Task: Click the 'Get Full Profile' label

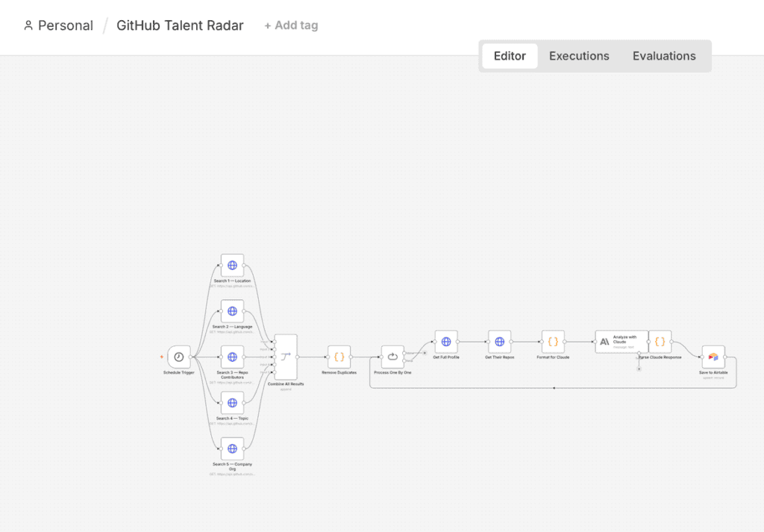Action: 446,357
